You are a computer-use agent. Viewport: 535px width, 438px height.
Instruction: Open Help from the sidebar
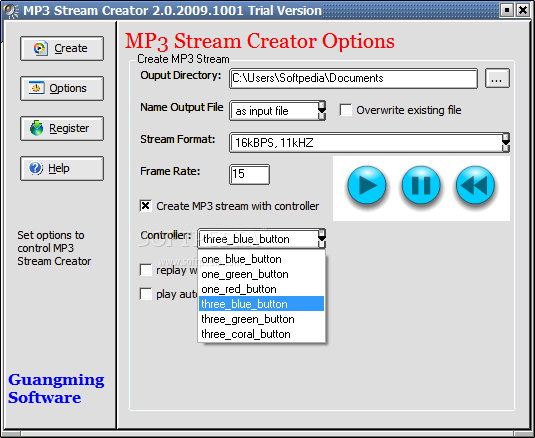tap(62, 168)
